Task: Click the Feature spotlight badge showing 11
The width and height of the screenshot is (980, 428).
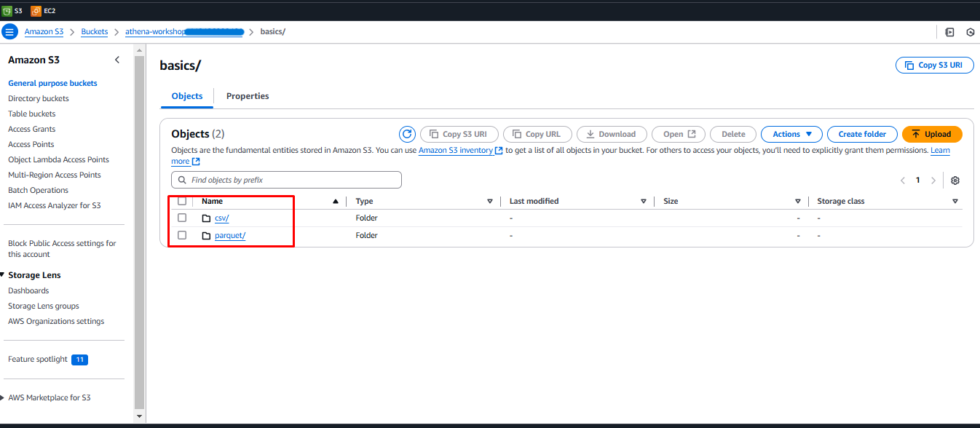Action: point(79,359)
